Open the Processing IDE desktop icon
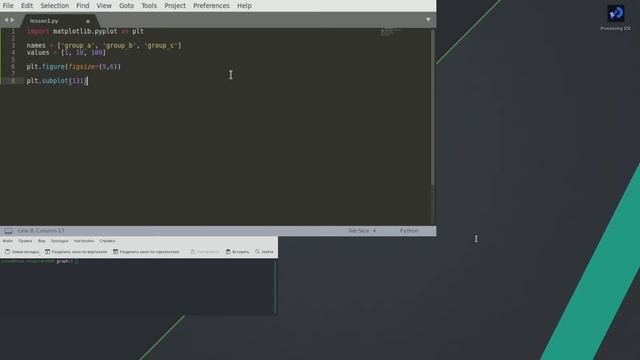Screen dimensions: 640x360 (x=615, y=18)
